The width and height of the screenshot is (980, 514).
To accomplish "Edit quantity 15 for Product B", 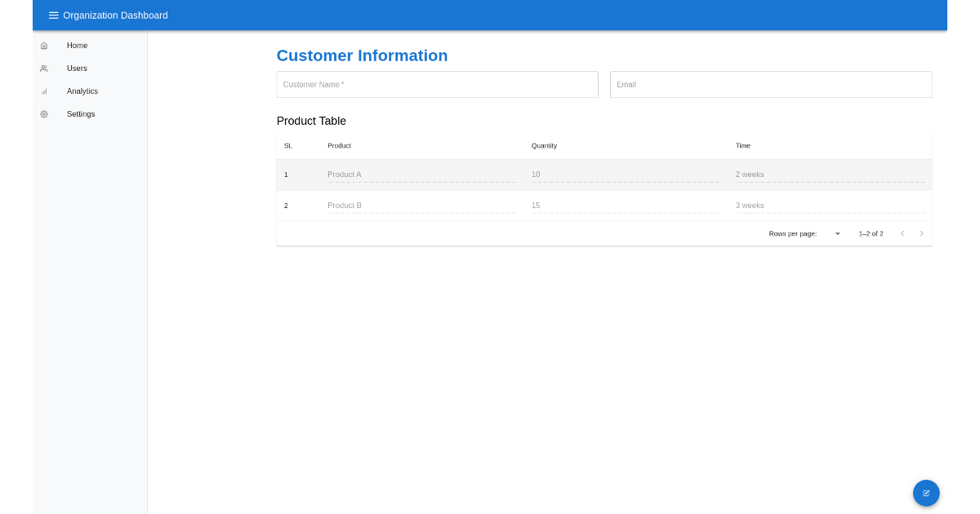I will (x=625, y=206).
